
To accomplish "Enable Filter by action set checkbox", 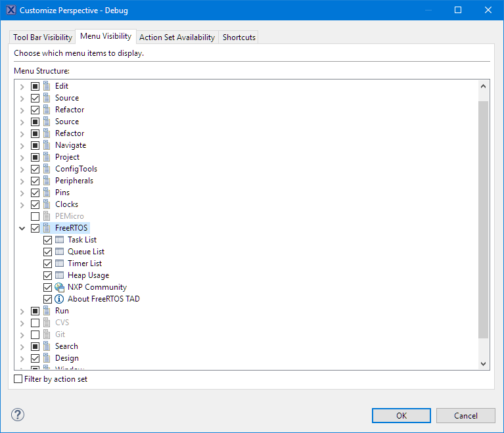I will pos(18,378).
